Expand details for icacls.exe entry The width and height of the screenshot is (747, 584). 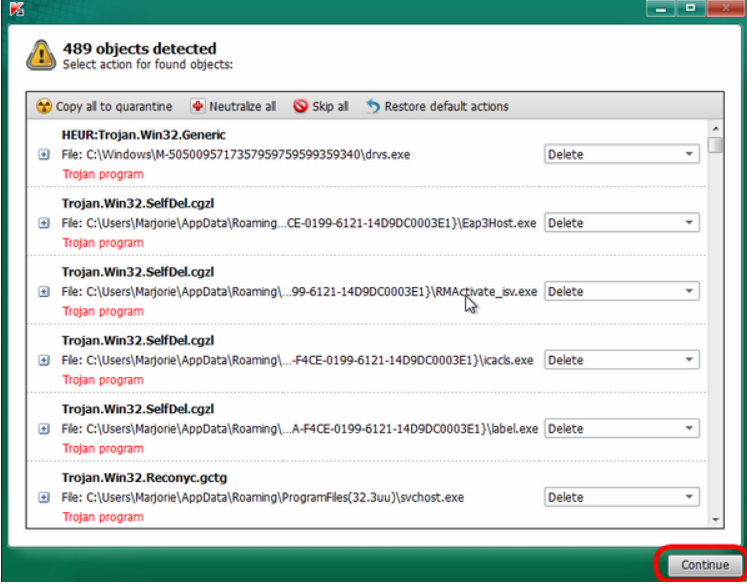(x=44, y=360)
